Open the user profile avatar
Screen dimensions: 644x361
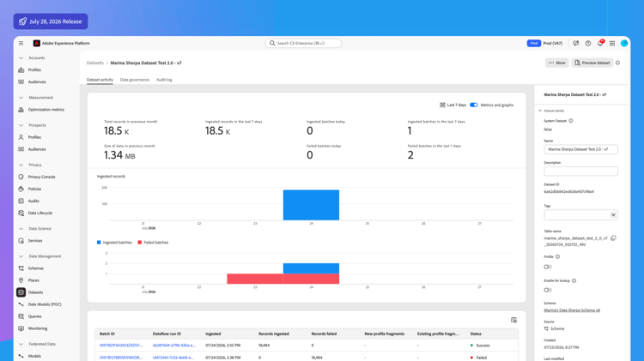click(624, 43)
